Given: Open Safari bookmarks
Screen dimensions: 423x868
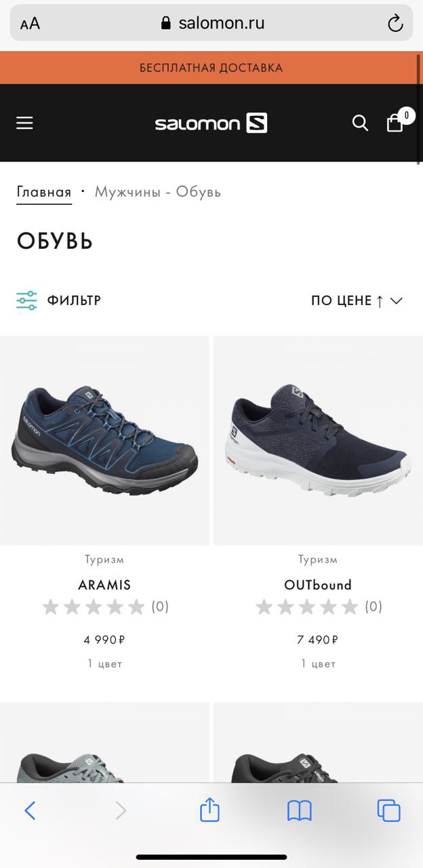Looking at the screenshot, I should click(x=300, y=810).
